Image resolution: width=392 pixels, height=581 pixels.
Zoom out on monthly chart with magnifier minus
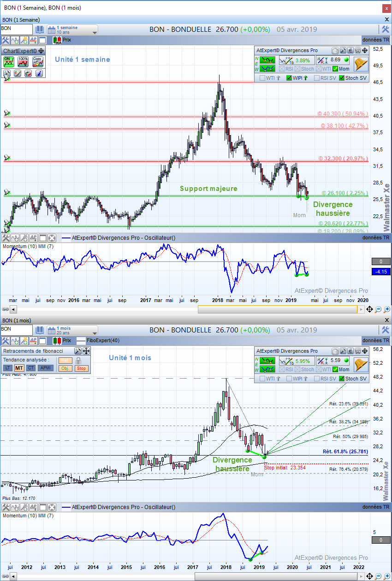pos(378,576)
